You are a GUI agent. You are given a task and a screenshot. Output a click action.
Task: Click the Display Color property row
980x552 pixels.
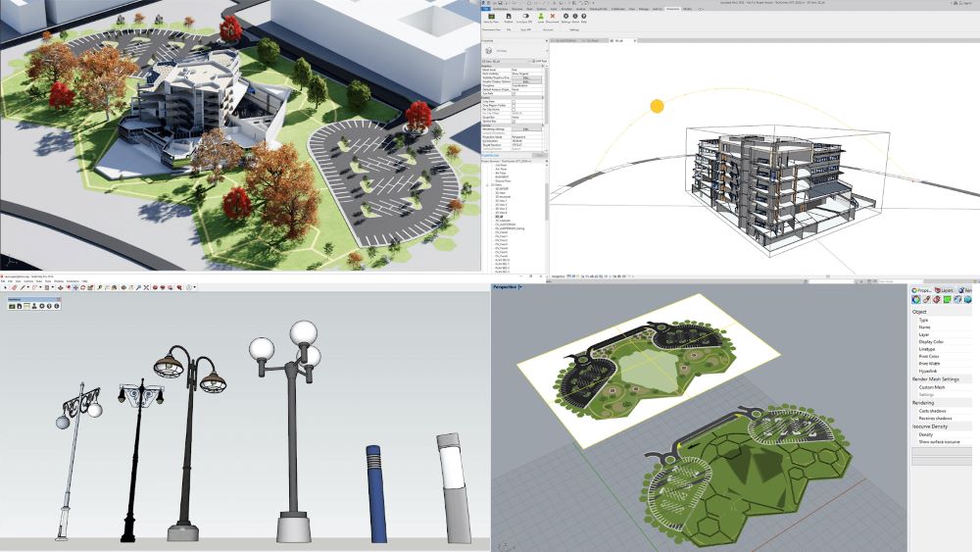(x=932, y=342)
